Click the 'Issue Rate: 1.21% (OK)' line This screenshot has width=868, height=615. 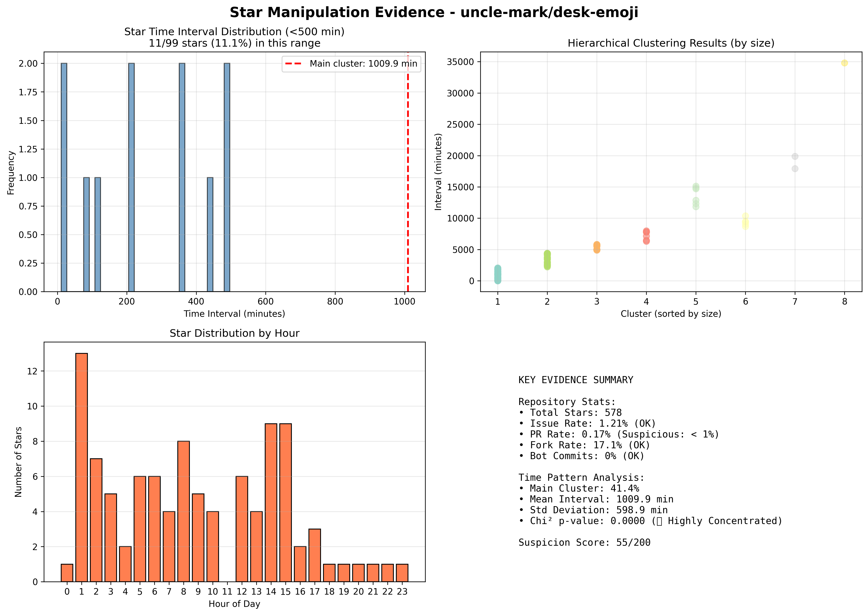click(587, 423)
